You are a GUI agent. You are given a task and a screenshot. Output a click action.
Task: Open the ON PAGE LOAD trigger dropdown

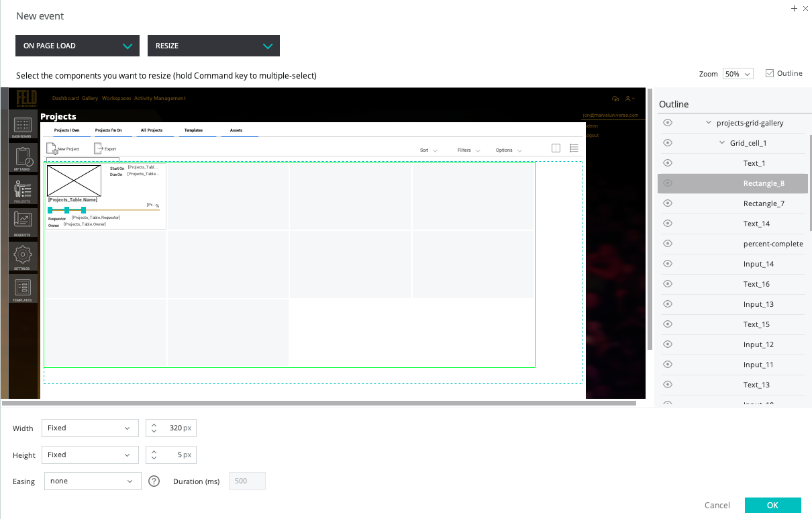point(77,46)
